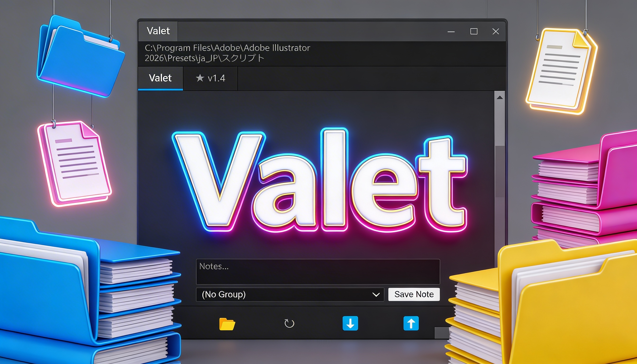
Task: Click the scrollbar up arrow
Action: click(500, 97)
